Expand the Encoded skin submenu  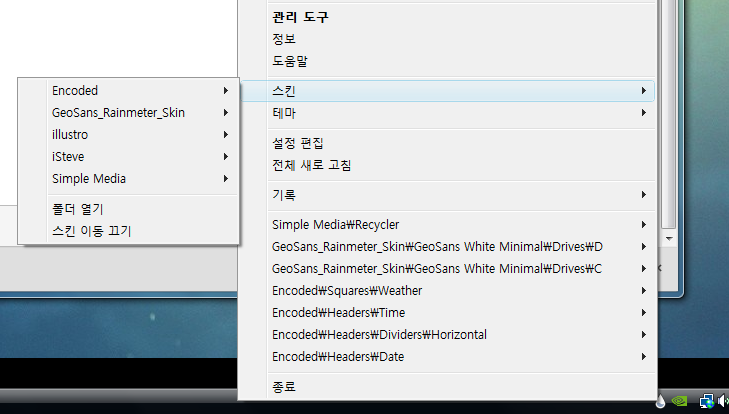coord(75,91)
